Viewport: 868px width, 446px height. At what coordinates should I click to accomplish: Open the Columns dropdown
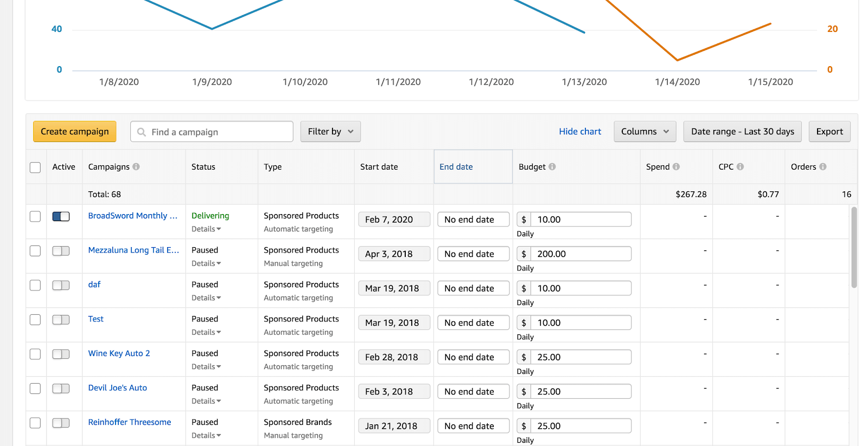[x=644, y=132]
